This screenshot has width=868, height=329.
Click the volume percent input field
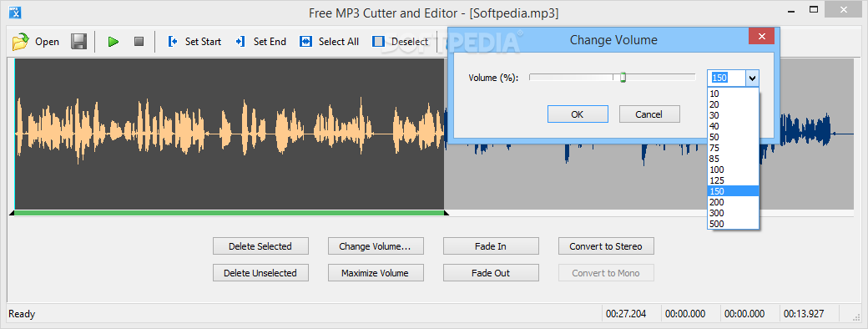coord(726,78)
